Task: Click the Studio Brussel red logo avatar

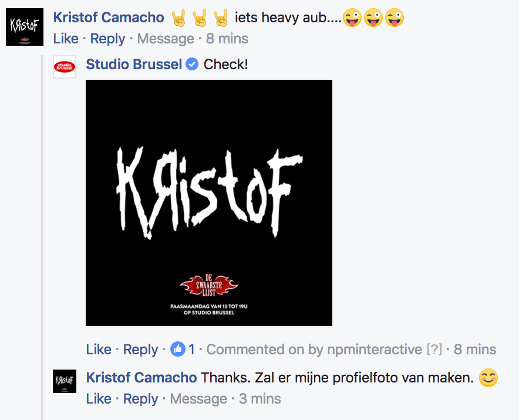Action: [65, 67]
